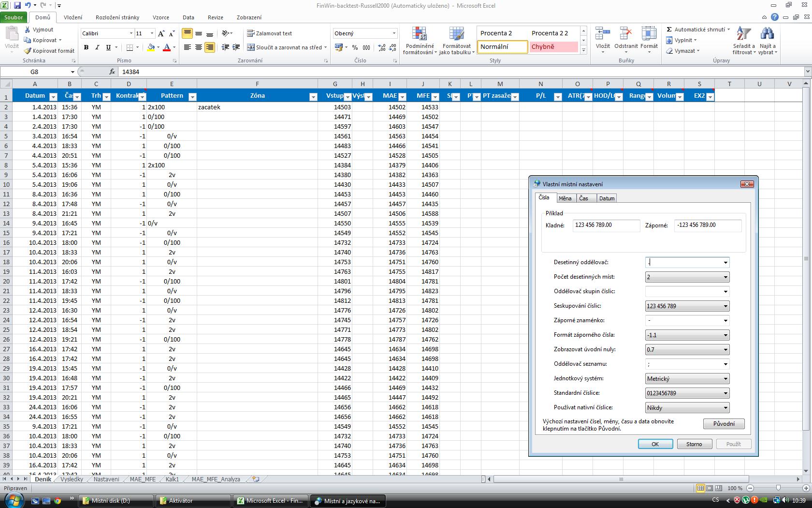Image resolution: width=812 pixels, height=508 pixels.
Task: Select the MAE_MFE_Analyza sheet tab
Action: pos(216,479)
